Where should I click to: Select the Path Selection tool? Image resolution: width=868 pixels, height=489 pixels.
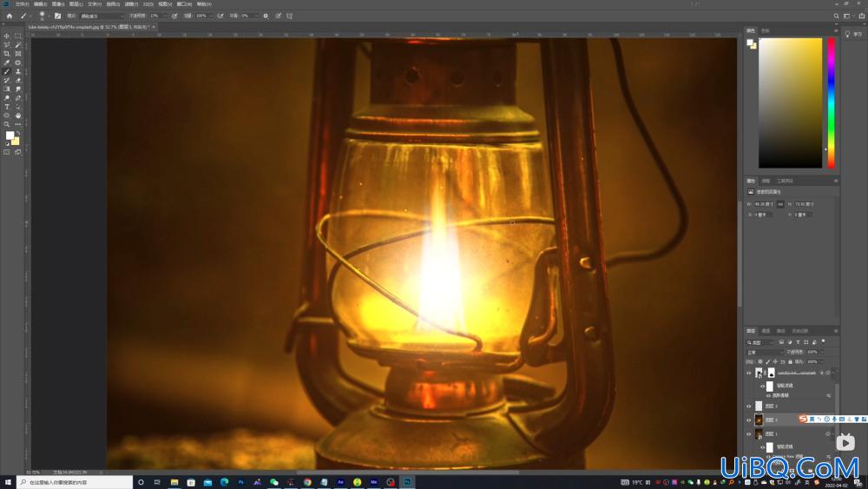(17, 107)
